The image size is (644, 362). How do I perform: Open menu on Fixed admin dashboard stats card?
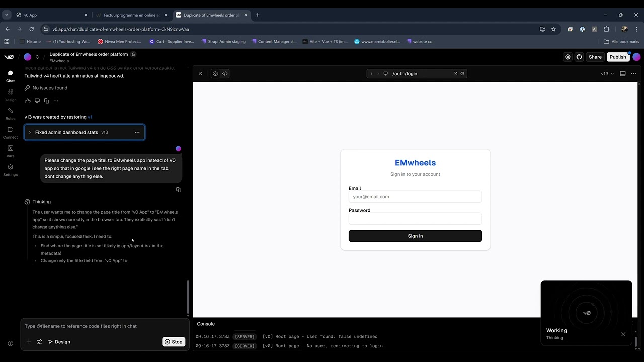137,132
